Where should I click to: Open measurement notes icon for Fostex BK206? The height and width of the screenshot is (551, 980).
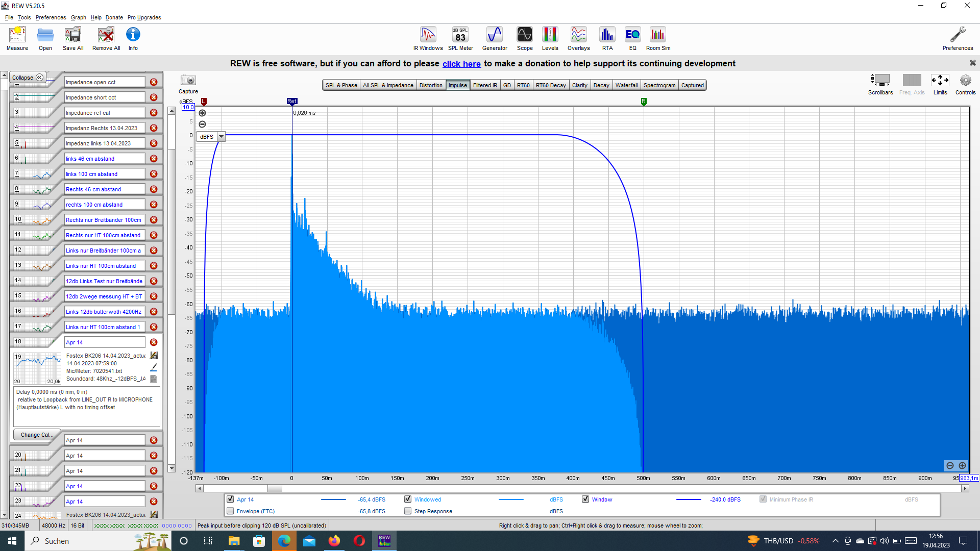coord(154,379)
